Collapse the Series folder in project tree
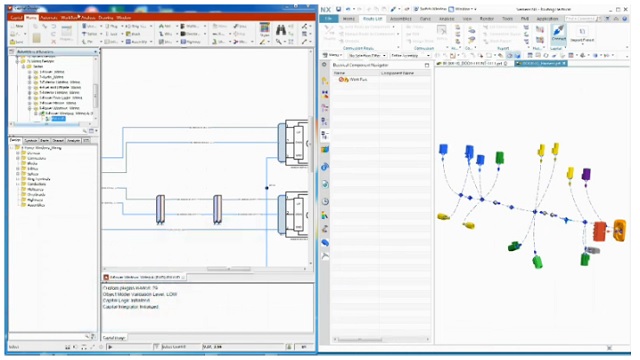 click(x=23, y=66)
